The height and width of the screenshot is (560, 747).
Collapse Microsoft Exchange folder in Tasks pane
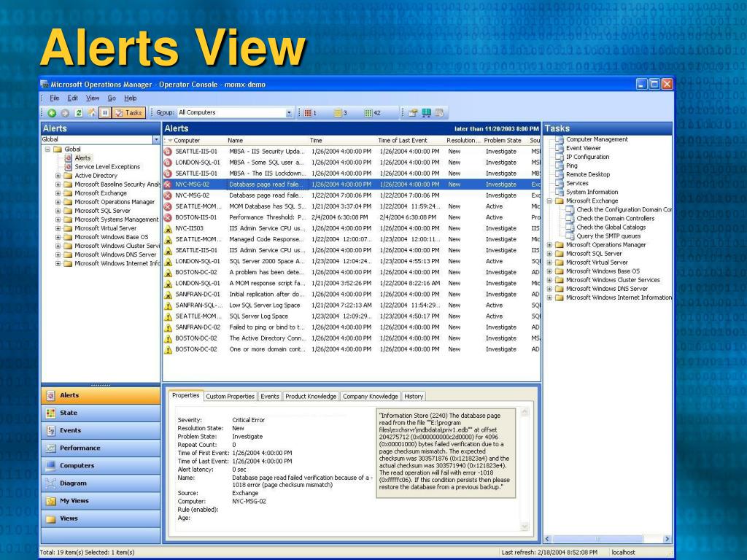pyautogui.click(x=550, y=201)
